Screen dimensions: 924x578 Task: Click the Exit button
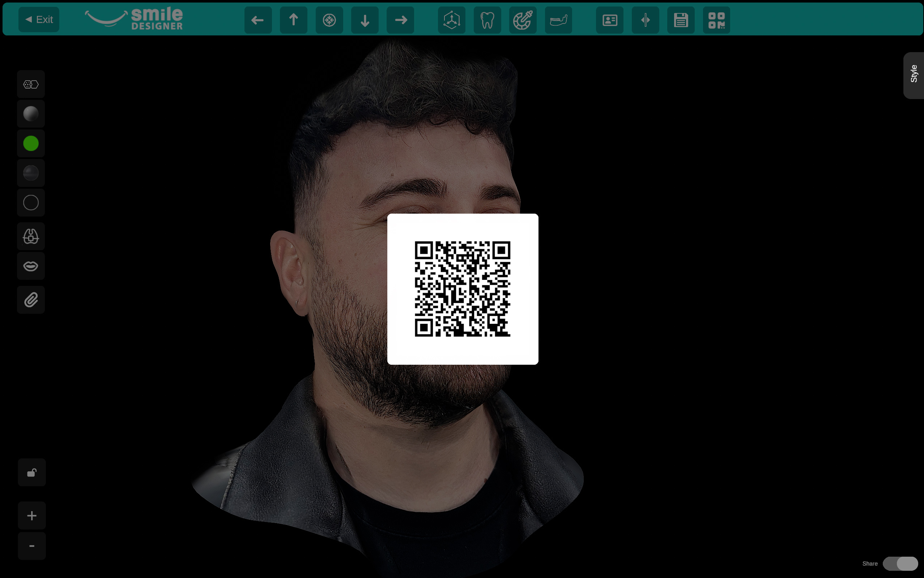tap(39, 20)
